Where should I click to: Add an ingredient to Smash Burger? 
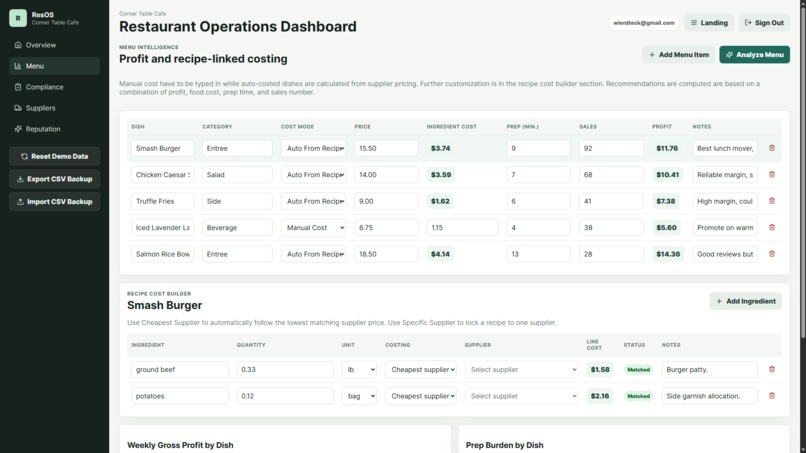(745, 301)
